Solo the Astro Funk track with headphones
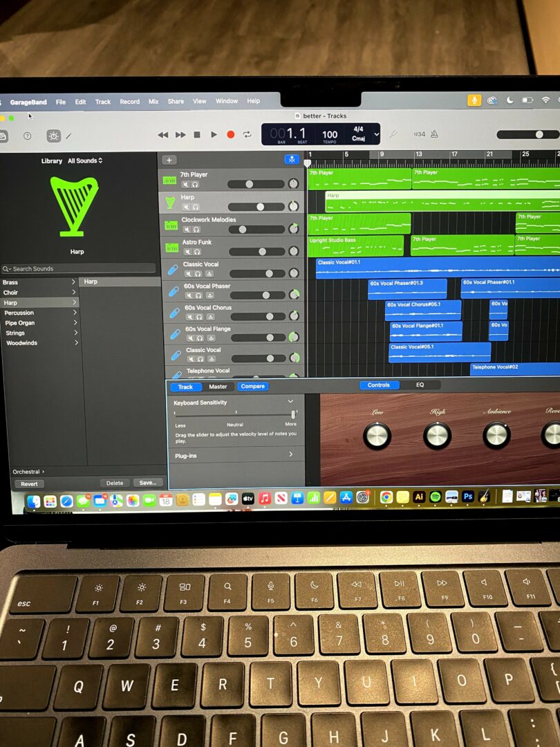The height and width of the screenshot is (747, 560). coord(196,252)
